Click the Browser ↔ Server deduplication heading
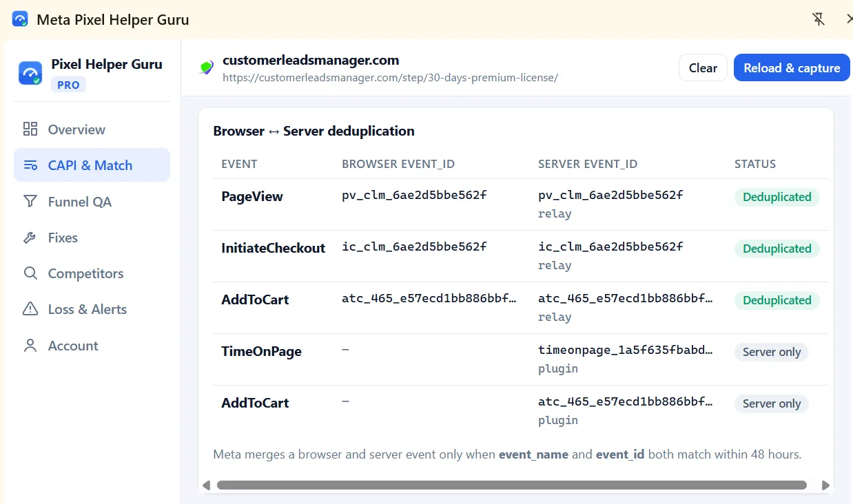Image resolution: width=853 pixels, height=504 pixels. [x=314, y=131]
